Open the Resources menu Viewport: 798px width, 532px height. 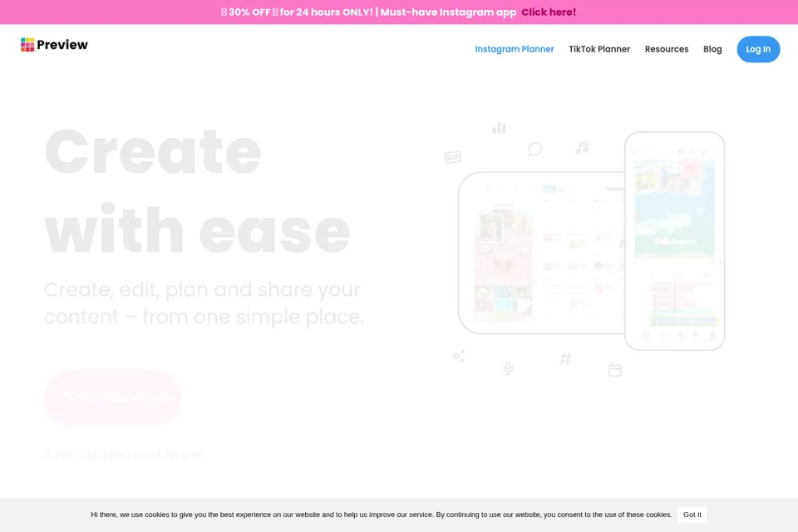point(666,49)
